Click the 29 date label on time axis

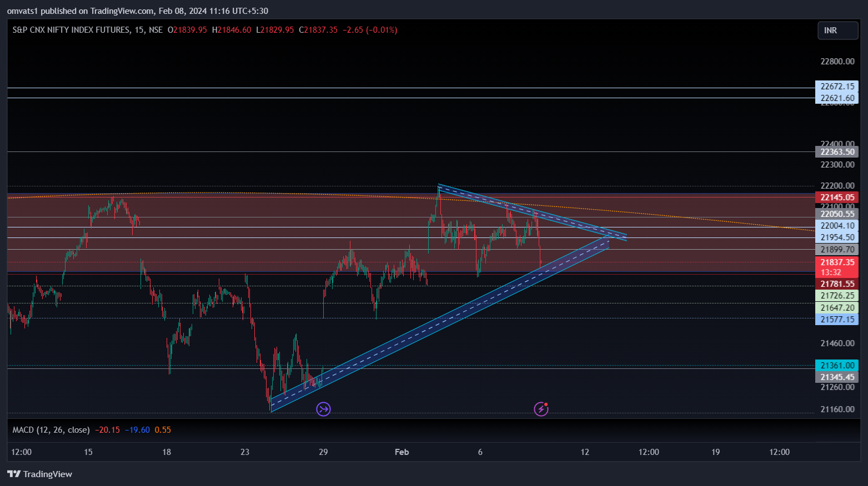(323, 452)
